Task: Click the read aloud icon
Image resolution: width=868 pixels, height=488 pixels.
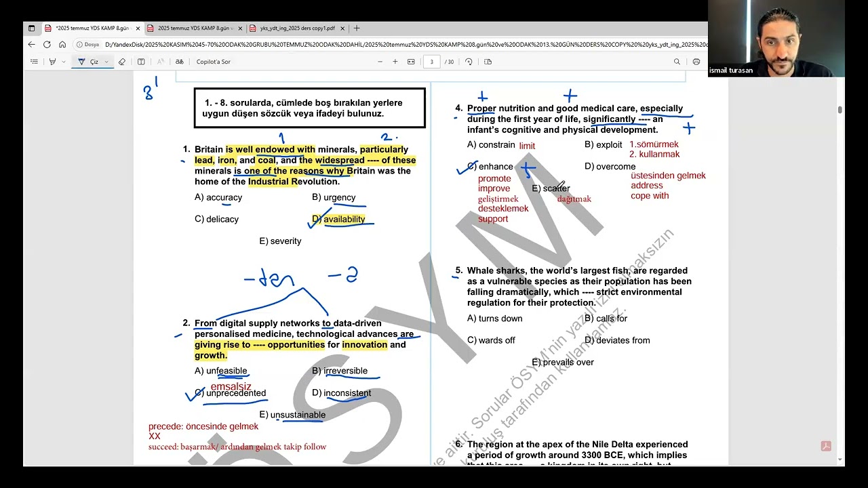Action: [161, 62]
